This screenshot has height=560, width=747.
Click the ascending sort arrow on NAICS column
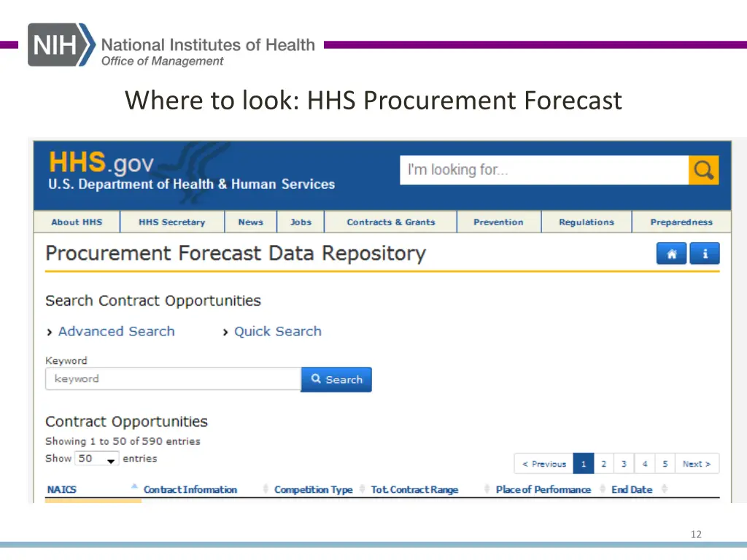[134, 486]
